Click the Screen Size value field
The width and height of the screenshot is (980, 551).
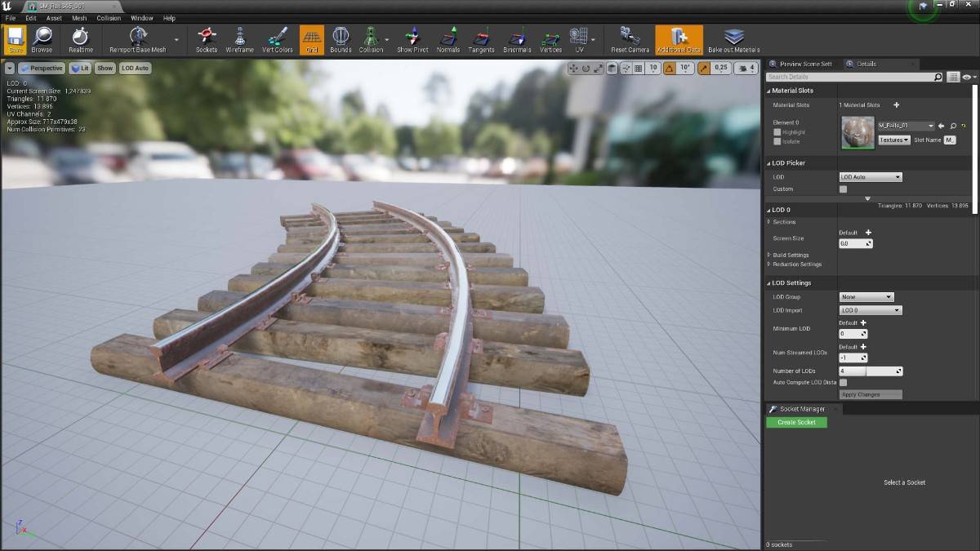[x=856, y=243]
